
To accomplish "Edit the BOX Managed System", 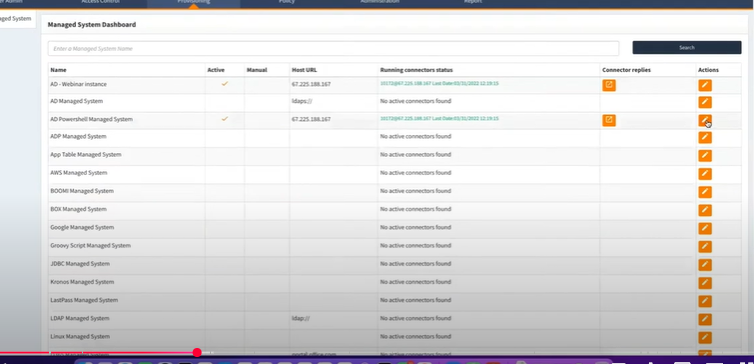I will tap(705, 210).
